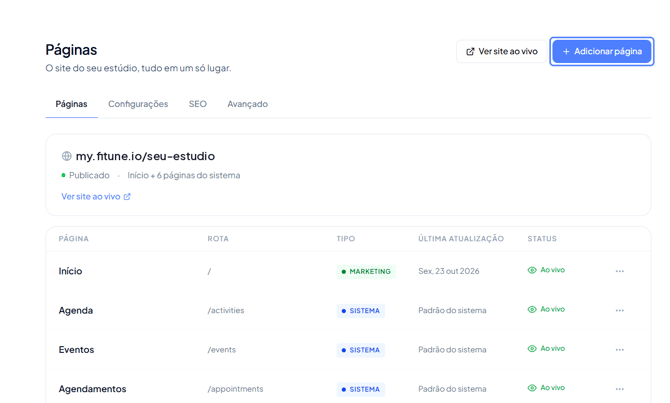The width and height of the screenshot is (670, 403).
Task: Click the Adicionar página button
Action: click(x=602, y=51)
